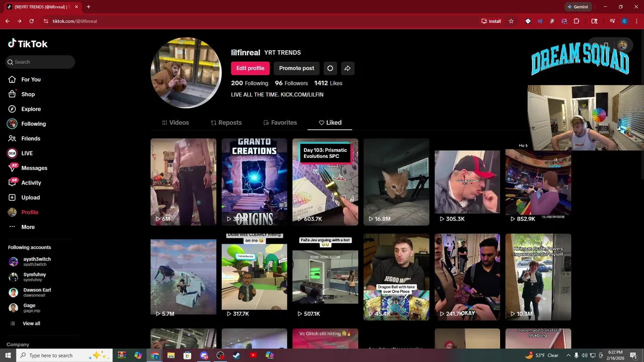Open the Chrome three-dot menu
Viewport: 644px width, 362px height.
click(x=636, y=21)
